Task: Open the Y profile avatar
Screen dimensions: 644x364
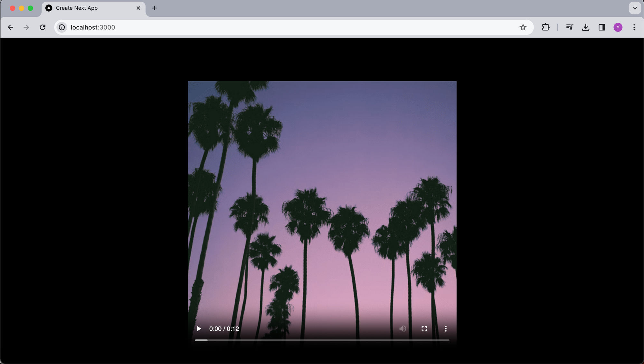Action: (x=618, y=27)
